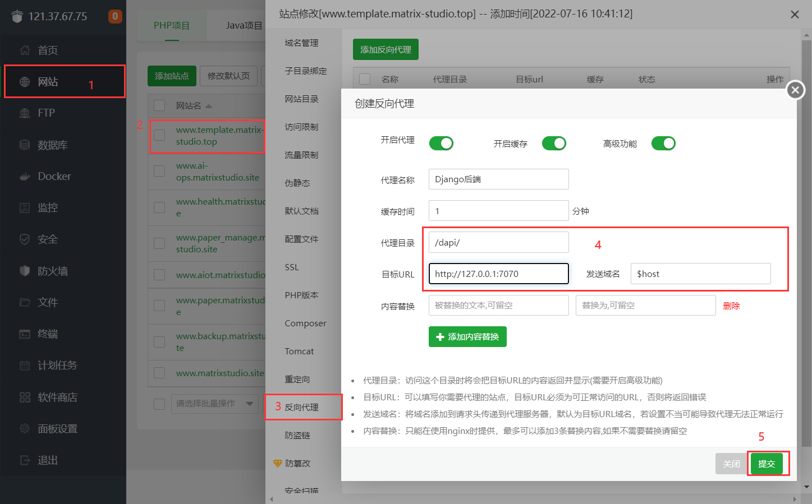This screenshot has height=504, width=812.
Task: Click the globe icon beside 网站
Action: click(25, 82)
